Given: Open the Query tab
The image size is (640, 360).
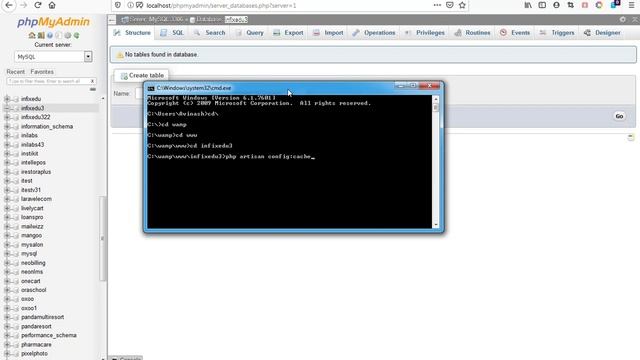Looking at the screenshot, I should tap(249, 33).
